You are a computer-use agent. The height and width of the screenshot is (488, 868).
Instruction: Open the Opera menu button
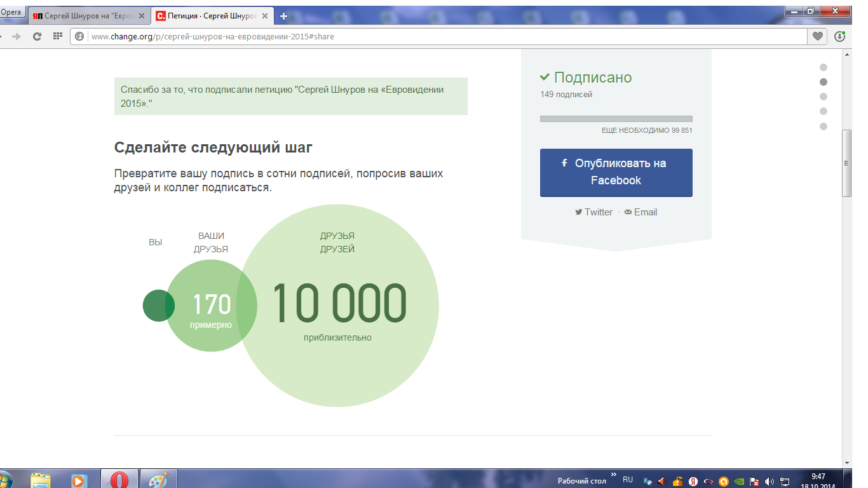coord(13,12)
